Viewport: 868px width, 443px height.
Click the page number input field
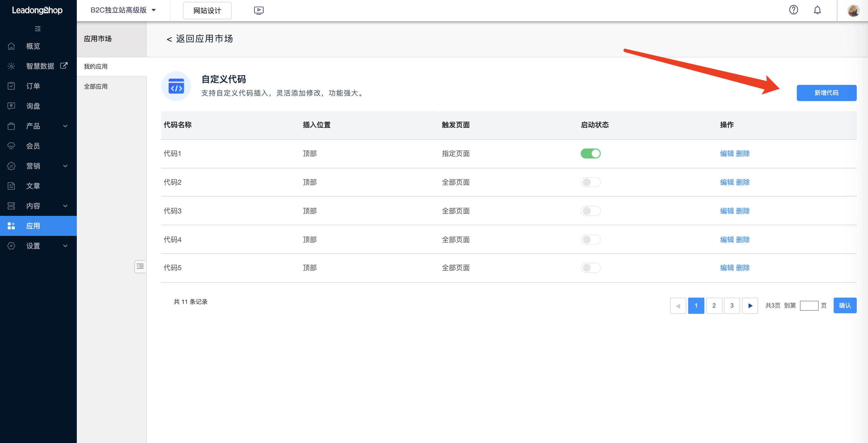click(809, 306)
